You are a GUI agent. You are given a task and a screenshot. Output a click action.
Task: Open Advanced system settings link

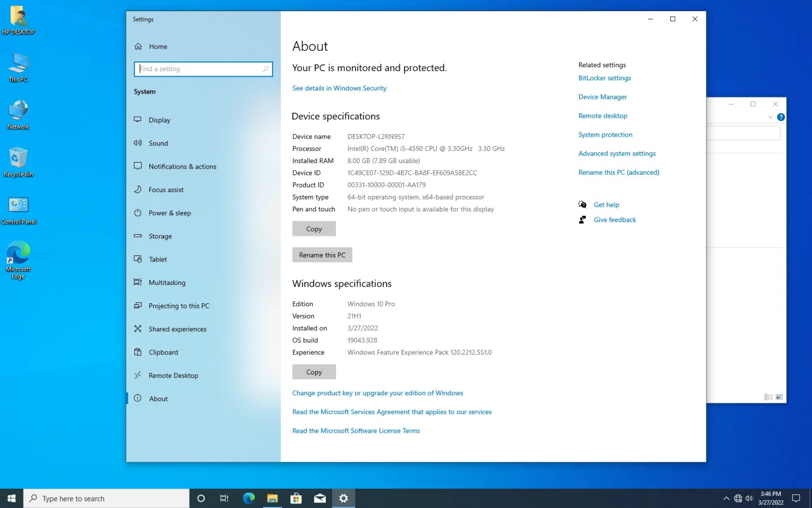(x=617, y=153)
